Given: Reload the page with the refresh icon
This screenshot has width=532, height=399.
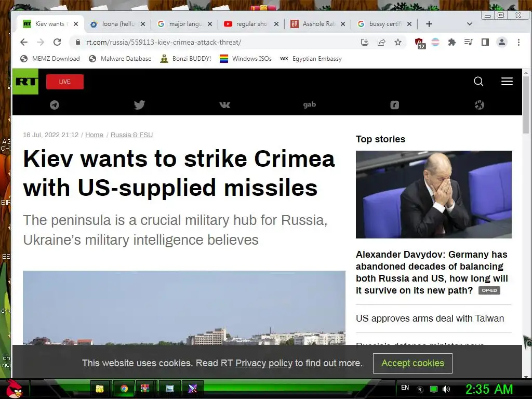Looking at the screenshot, I should click(x=57, y=42).
